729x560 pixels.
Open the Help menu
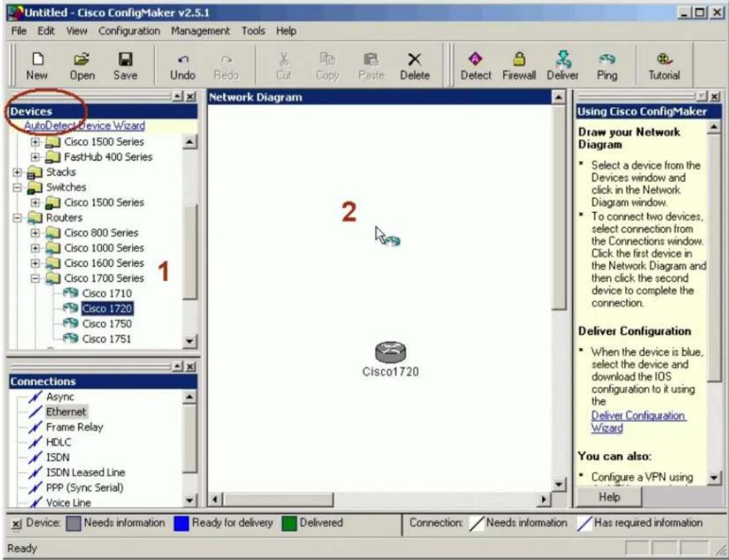[x=286, y=31]
